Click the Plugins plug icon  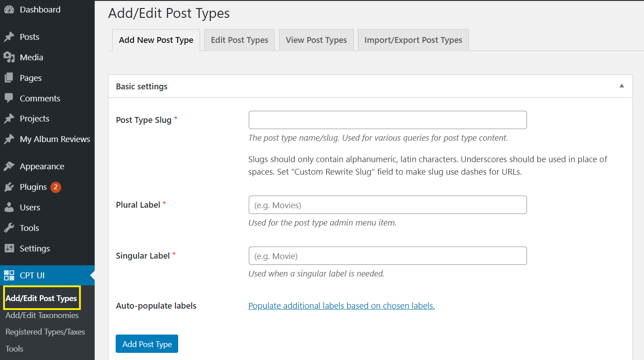(8, 187)
